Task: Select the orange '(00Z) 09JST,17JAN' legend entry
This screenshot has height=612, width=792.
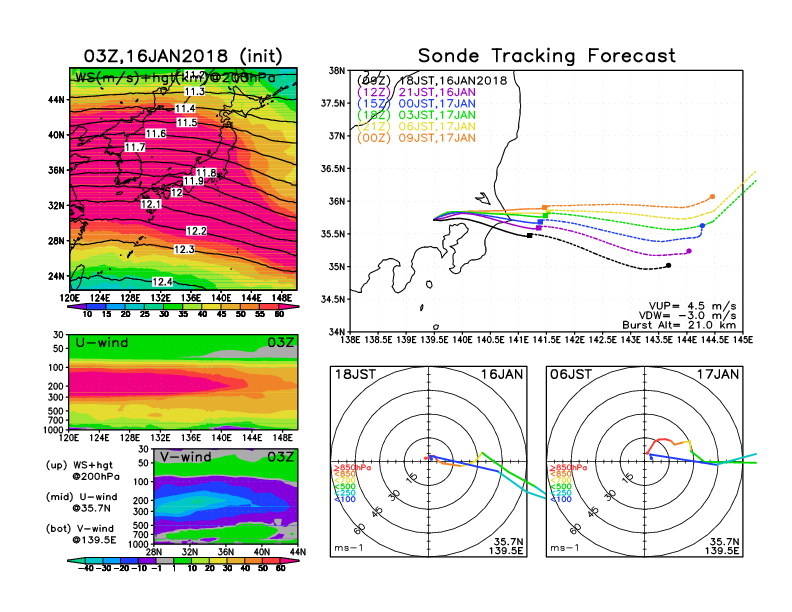Action: click(416, 138)
